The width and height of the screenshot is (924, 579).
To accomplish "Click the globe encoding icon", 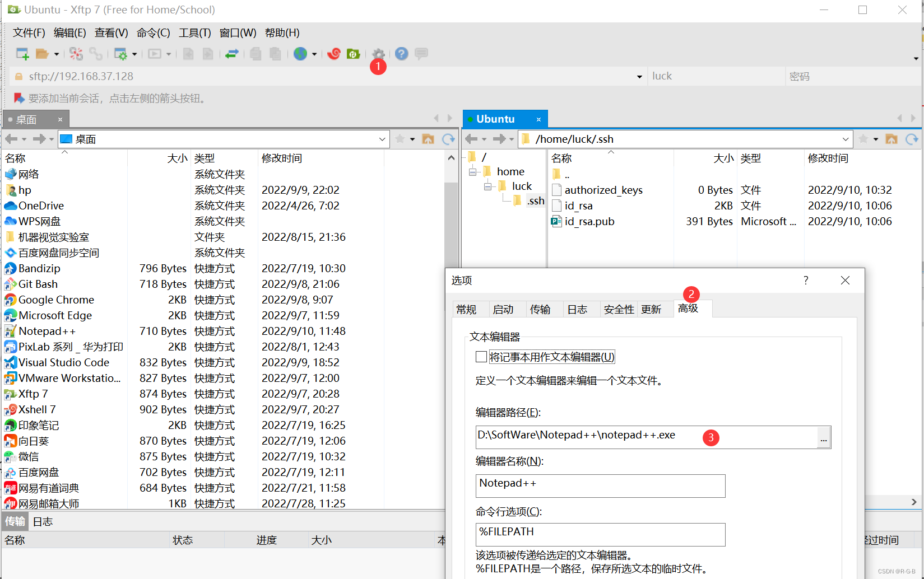I will click(300, 54).
